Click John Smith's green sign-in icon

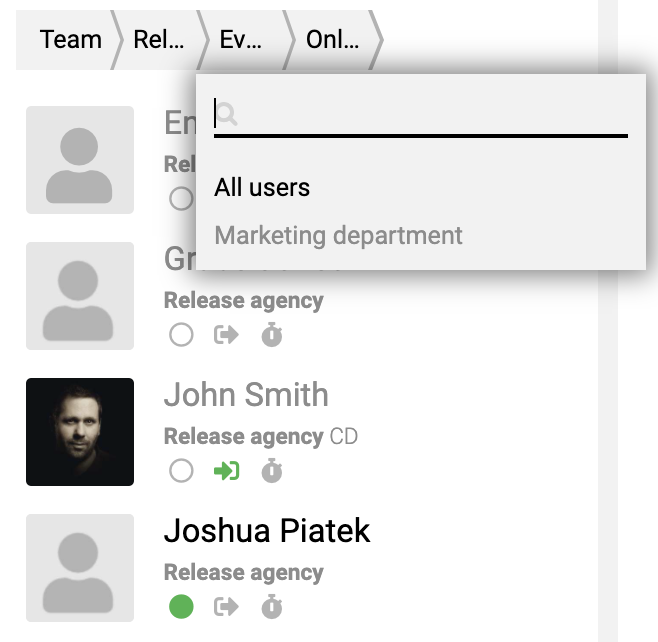point(226,471)
